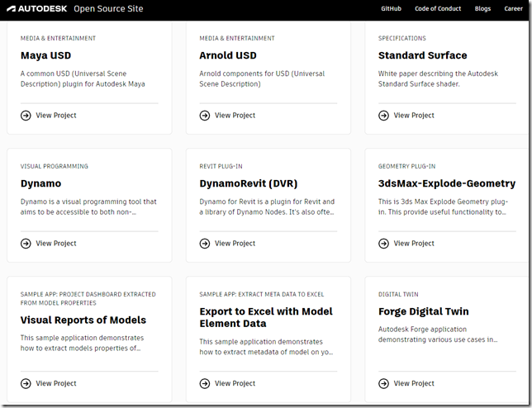Screen dimensions: 532x408
Task: Click the REVIT PLUG-IN category label
Action: 221,166
